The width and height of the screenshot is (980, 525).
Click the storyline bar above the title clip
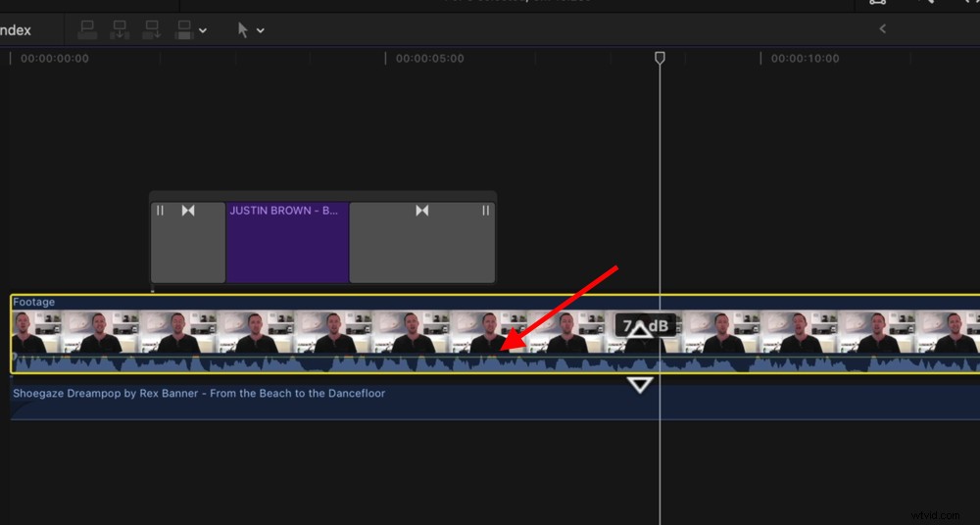point(323,196)
